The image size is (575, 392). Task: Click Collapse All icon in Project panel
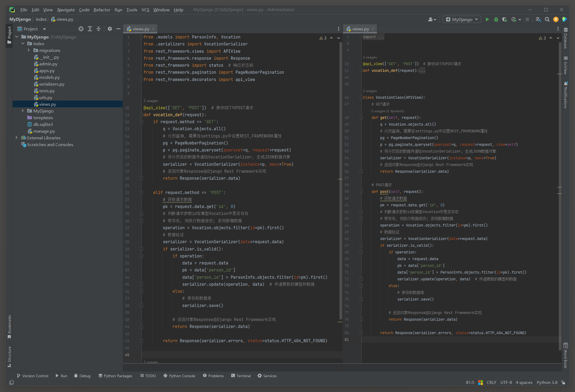coord(99,29)
